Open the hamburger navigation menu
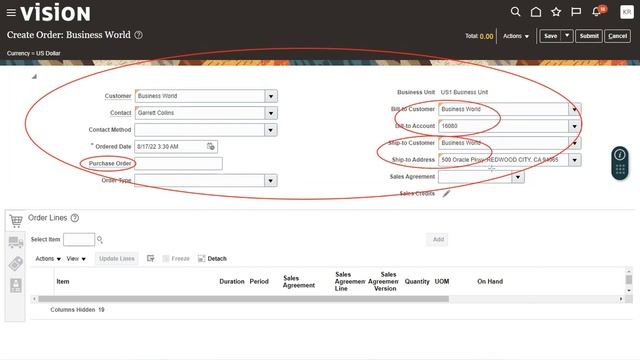 click(x=11, y=13)
